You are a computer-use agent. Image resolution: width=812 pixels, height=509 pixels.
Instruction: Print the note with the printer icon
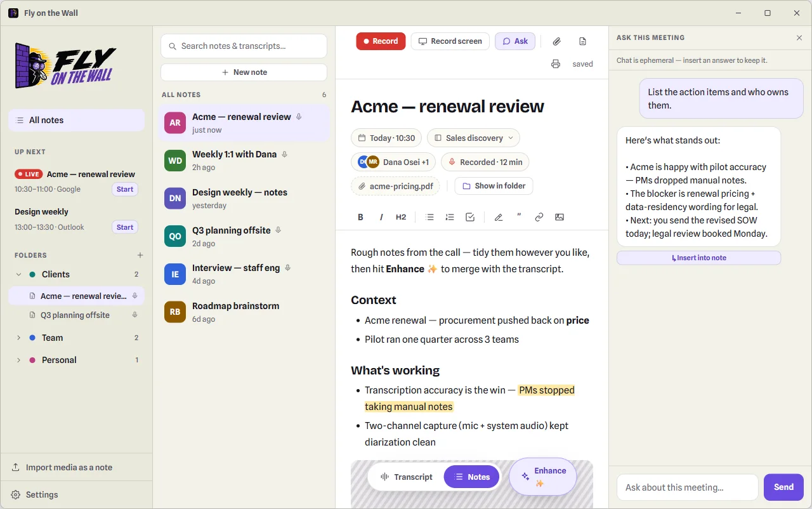pos(556,64)
